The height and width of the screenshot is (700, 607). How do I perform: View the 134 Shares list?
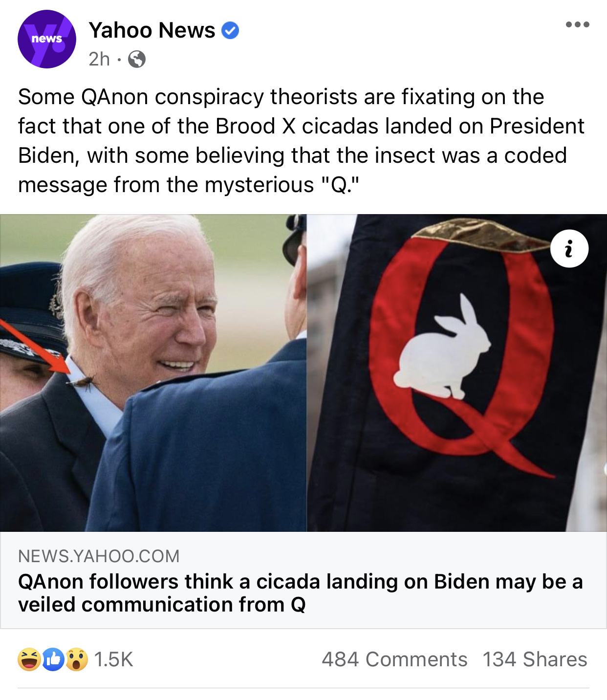535,659
